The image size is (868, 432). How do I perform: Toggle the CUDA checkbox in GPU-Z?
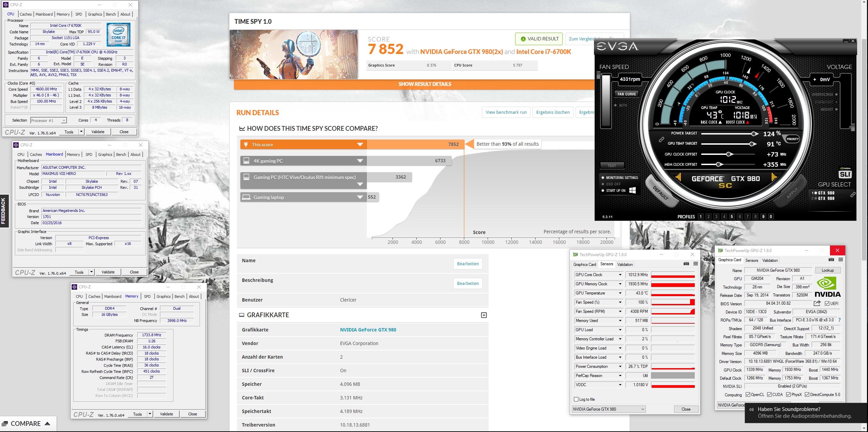pyautogui.click(x=769, y=395)
